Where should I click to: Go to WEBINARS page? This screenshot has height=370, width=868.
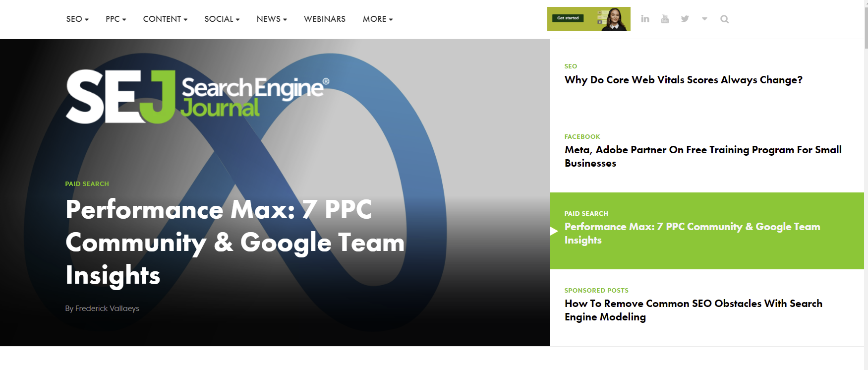tap(325, 19)
